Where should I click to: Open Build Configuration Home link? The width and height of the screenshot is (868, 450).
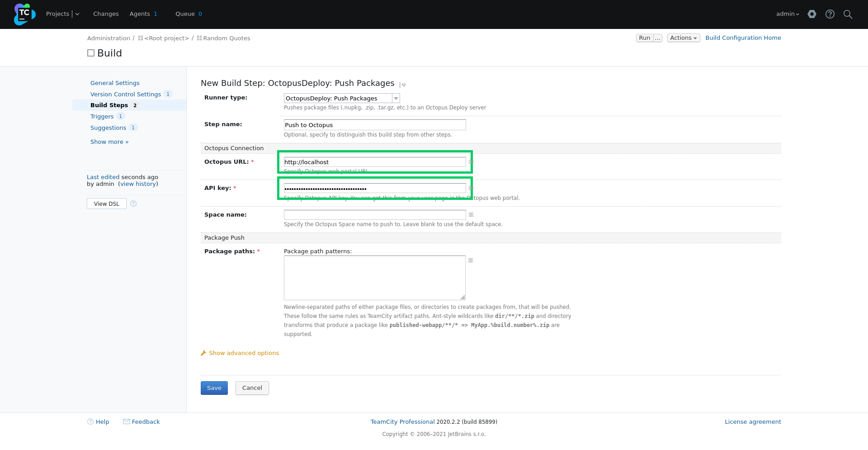click(743, 38)
